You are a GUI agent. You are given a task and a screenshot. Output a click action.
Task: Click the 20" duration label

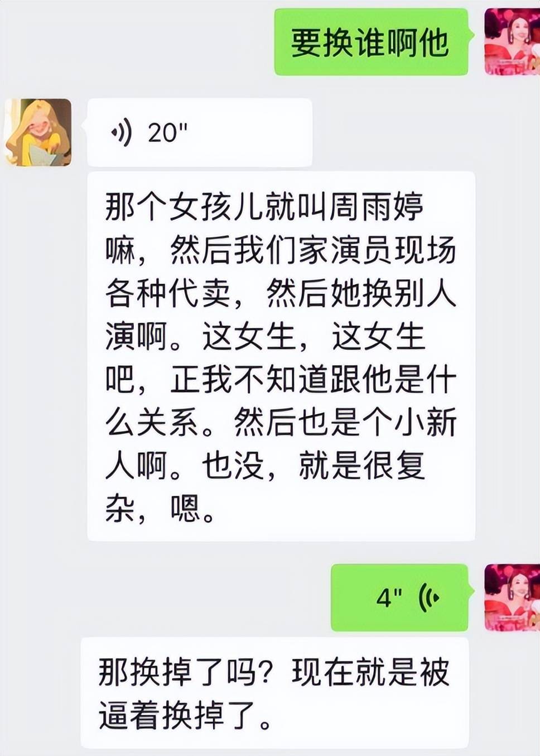coord(168,132)
